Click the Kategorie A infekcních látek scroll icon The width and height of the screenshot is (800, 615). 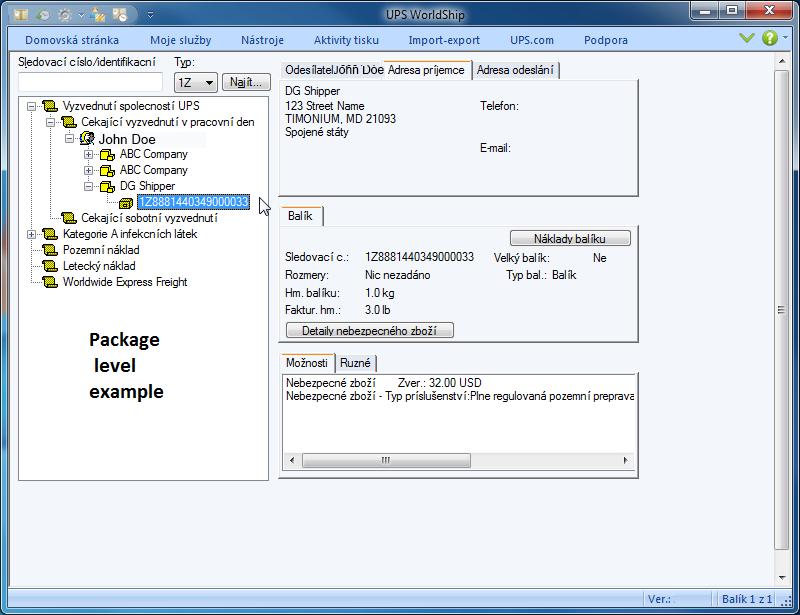pyautogui.click(x=50, y=234)
